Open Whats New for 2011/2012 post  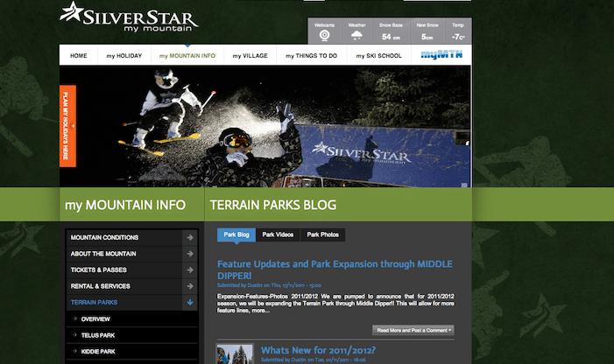(x=318, y=350)
